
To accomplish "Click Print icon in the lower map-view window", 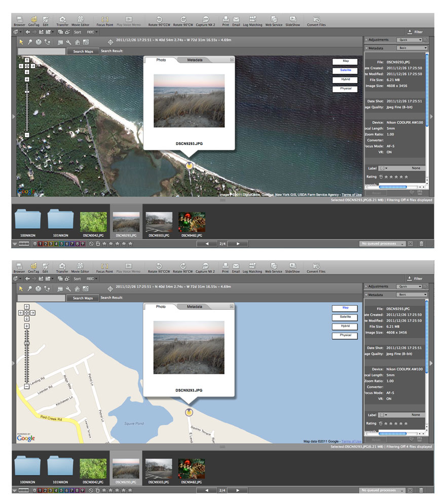I will [x=225, y=268].
